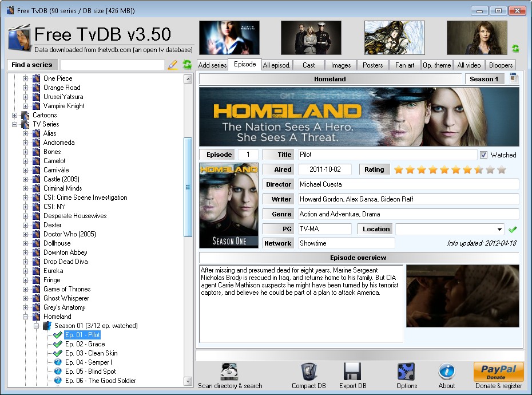The height and width of the screenshot is (395, 532).
Task: Click the PayPal Donate button
Action: point(498,372)
